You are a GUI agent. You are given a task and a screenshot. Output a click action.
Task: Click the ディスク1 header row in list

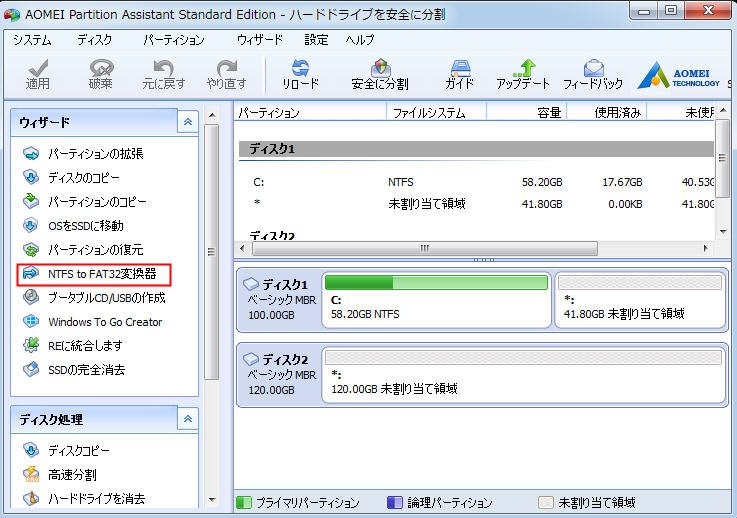(477, 149)
